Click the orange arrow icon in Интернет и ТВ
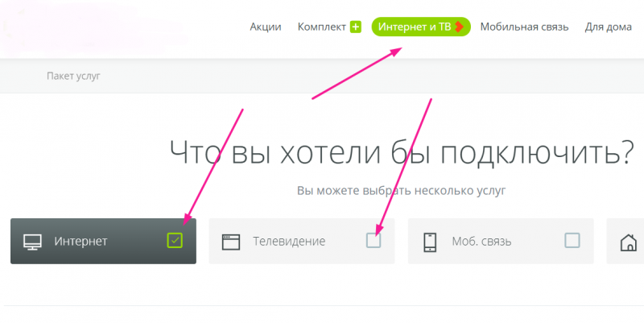Viewport: 644px width, 323px height. (459, 27)
